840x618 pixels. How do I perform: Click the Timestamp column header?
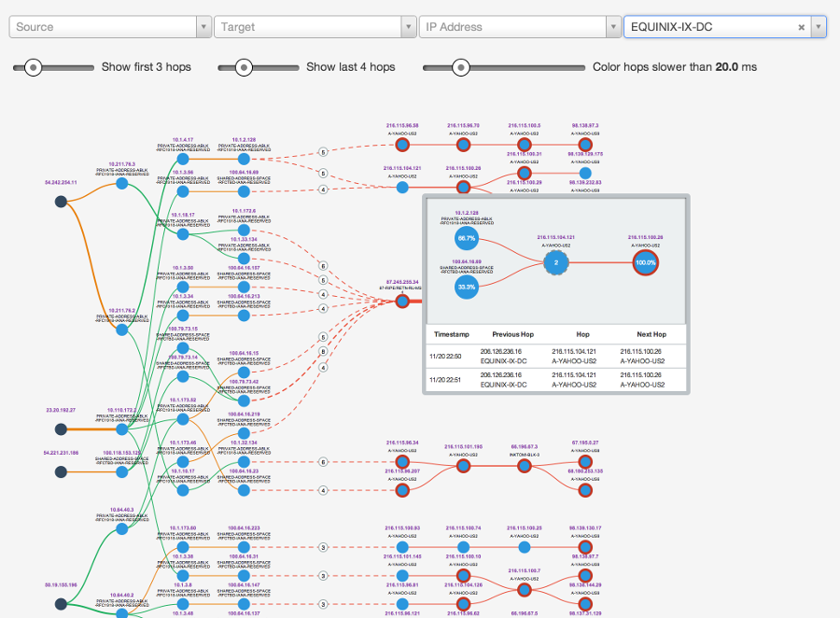pyautogui.click(x=452, y=334)
